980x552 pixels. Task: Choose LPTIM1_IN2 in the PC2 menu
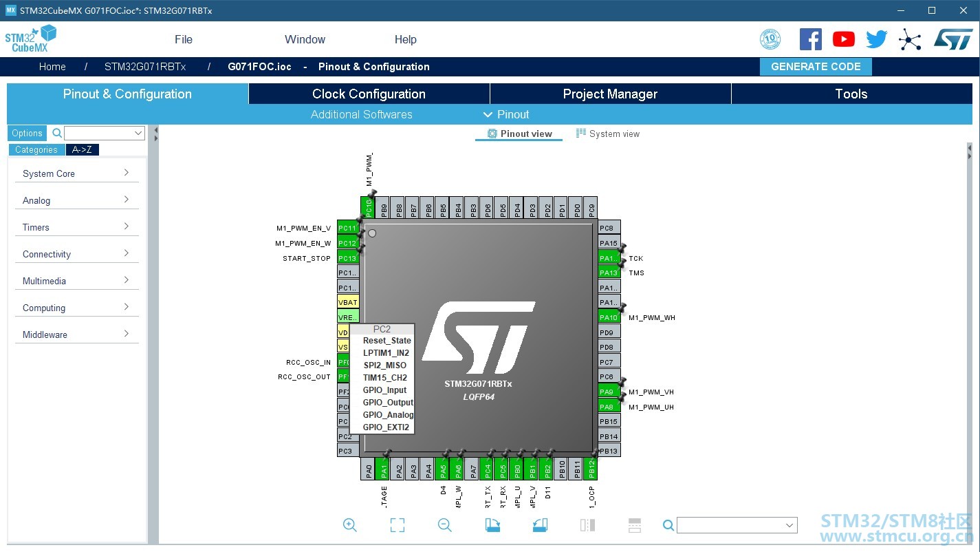click(386, 353)
